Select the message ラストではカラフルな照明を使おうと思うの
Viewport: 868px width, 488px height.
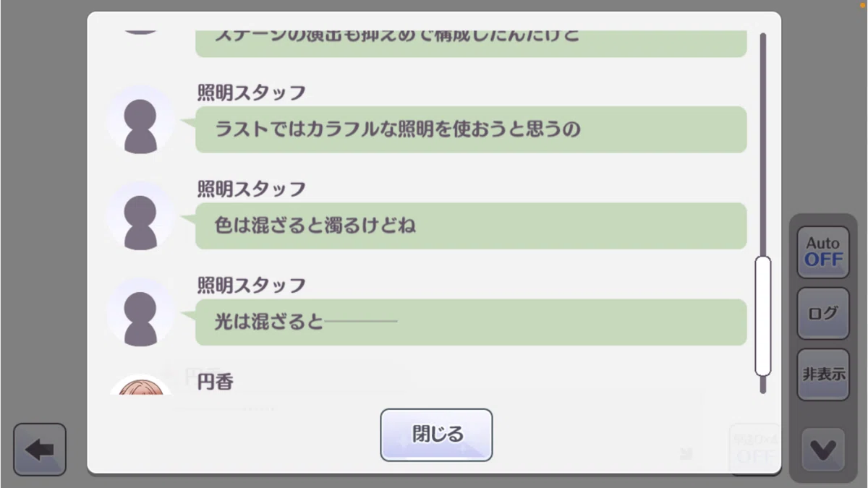point(471,129)
